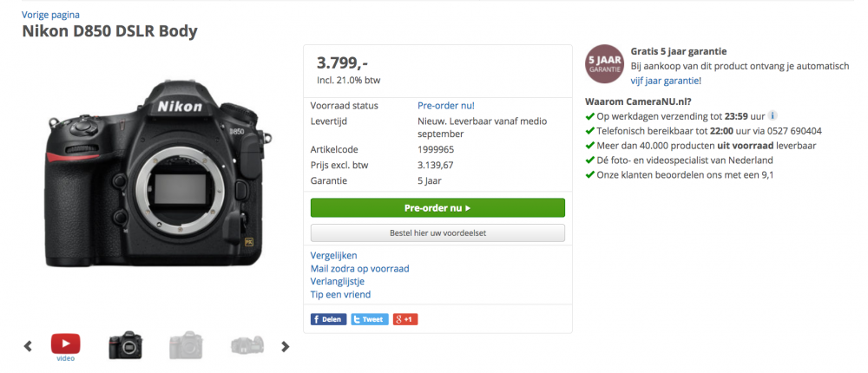Viewport: 868px width, 373px height.
Task: Select Mail zodra op voorraad
Action: pos(360,268)
